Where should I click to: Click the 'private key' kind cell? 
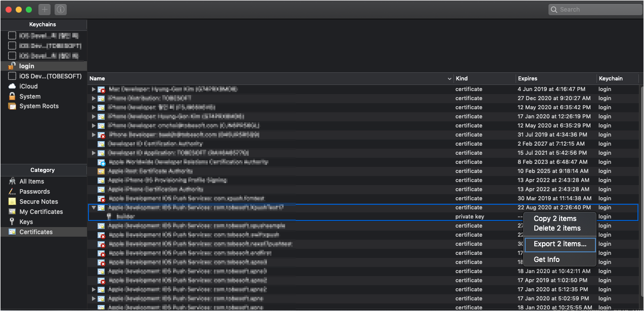(x=469, y=216)
